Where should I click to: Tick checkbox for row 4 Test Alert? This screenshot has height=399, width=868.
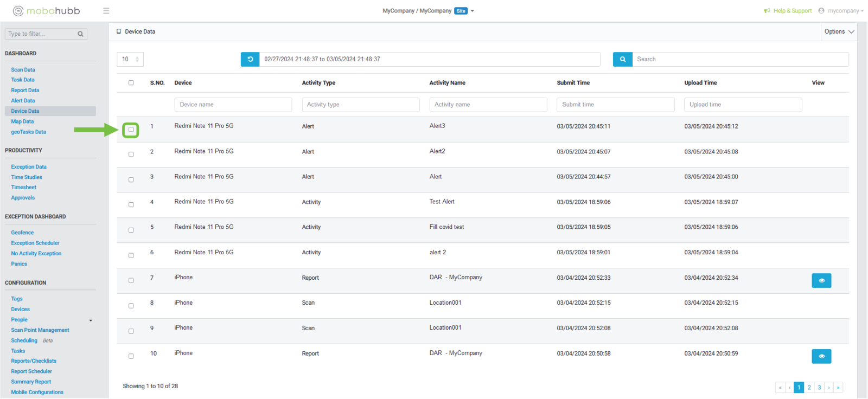pos(131,205)
